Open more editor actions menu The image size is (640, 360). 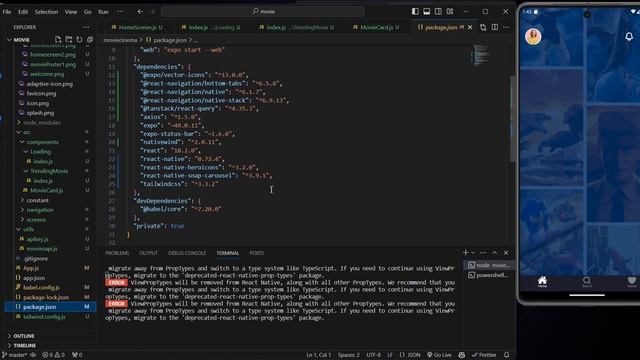click(506, 27)
